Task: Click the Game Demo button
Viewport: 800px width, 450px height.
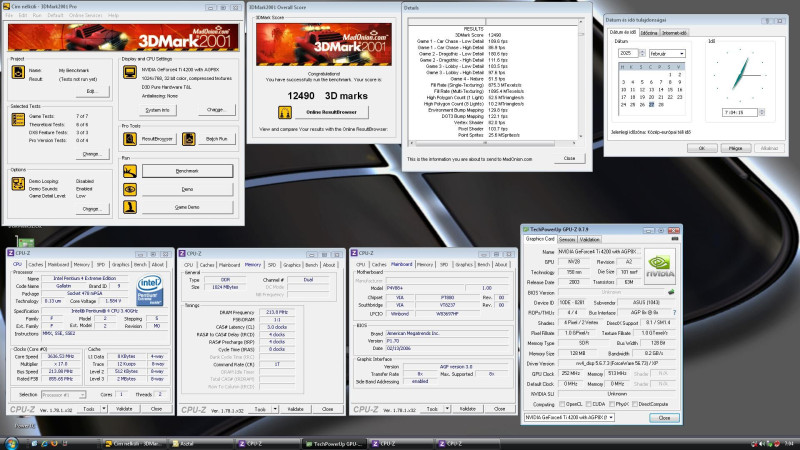Action: (187, 207)
